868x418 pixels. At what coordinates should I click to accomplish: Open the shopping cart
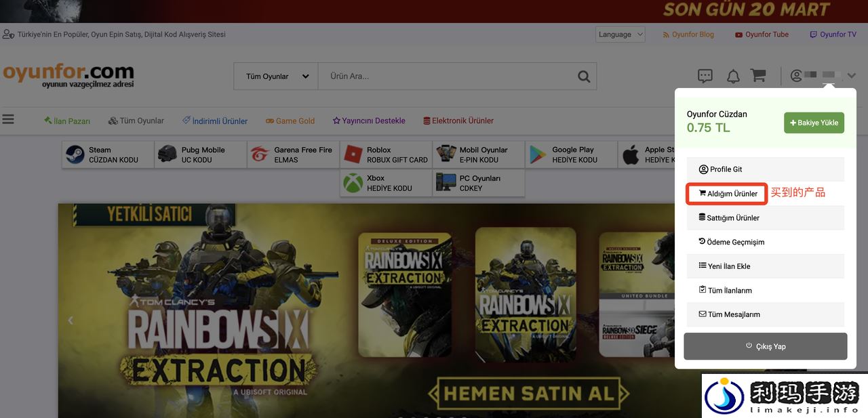[x=758, y=75]
